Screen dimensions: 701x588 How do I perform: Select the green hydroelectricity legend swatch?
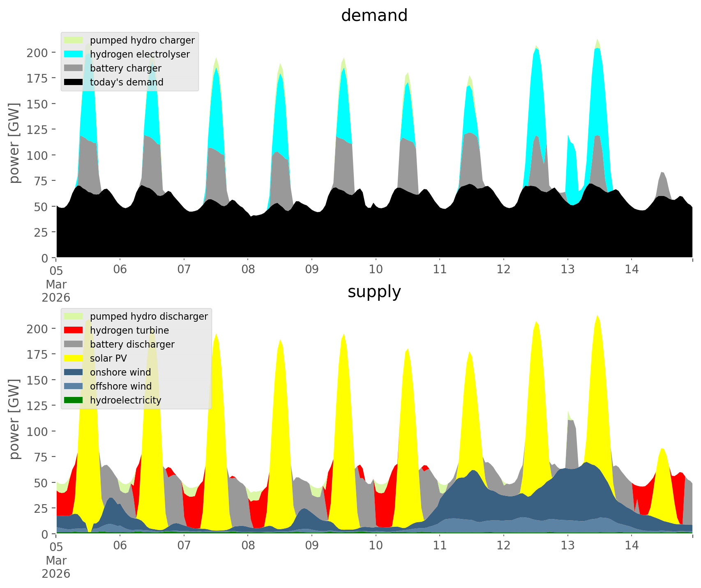[74, 400]
